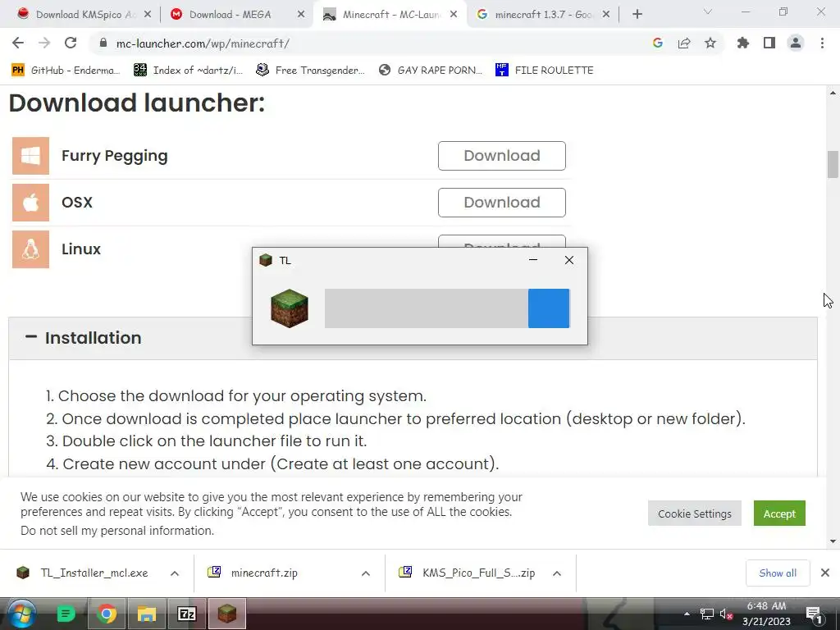840x630 pixels.
Task: Close the downloads bar
Action: tap(825, 573)
